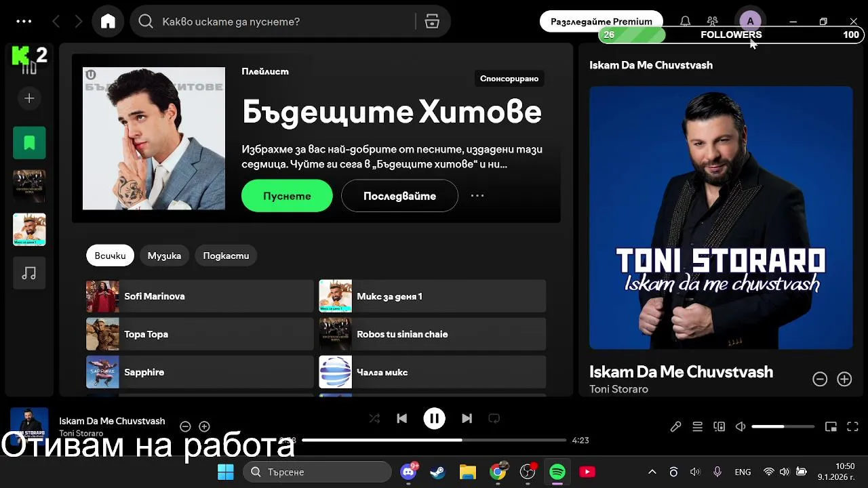Open the mini player icon
Screen dimensions: 868x488
click(x=831, y=426)
